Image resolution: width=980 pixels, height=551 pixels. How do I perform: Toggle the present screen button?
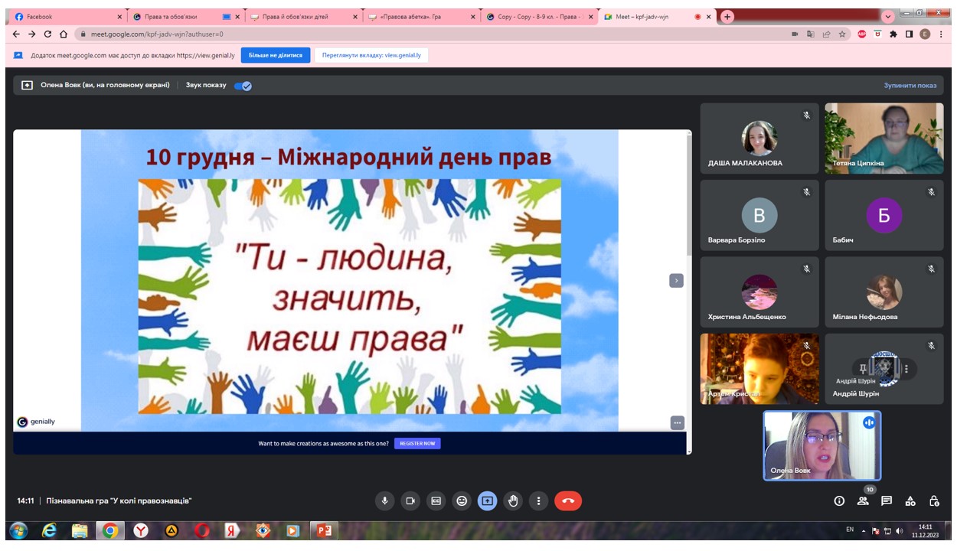click(x=487, y=501)
